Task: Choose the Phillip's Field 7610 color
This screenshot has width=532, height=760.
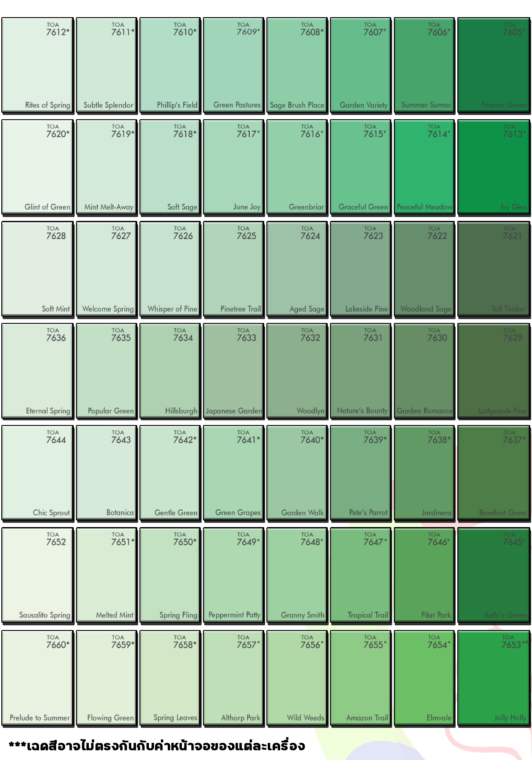Action: pyautogui.click(x=170, y=65)
